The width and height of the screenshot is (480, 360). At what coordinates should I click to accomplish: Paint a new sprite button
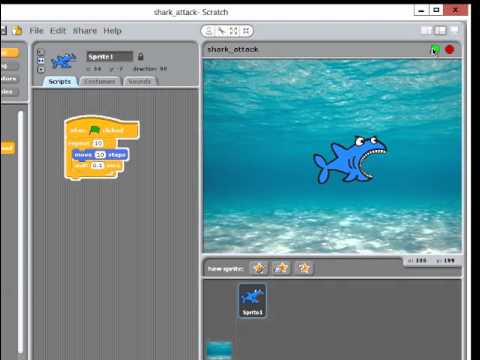(x=259, y=268)
